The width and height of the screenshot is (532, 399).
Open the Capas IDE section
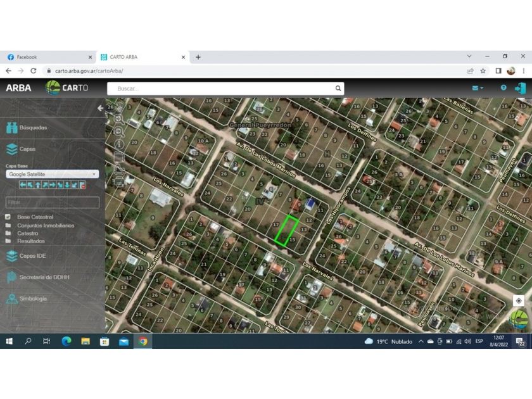[x=32, y=256]
